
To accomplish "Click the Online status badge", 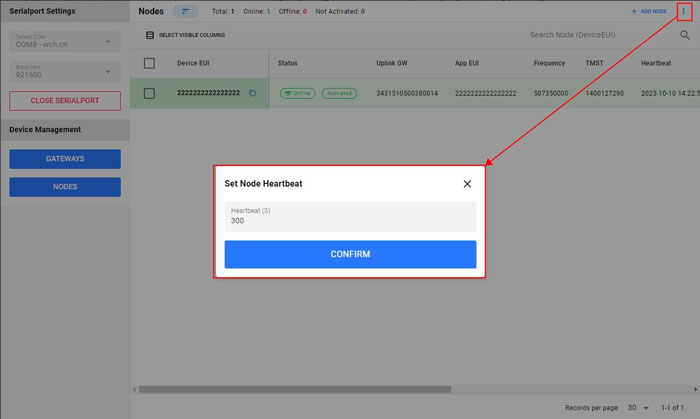I will tap(297, 93).
